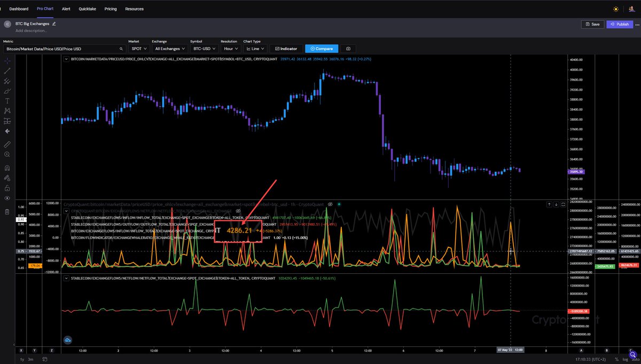Image resolution: width=641 pixels, height=364 pixels.
Task: Remove all drawings with trash icon
Action: coord(7,212)
